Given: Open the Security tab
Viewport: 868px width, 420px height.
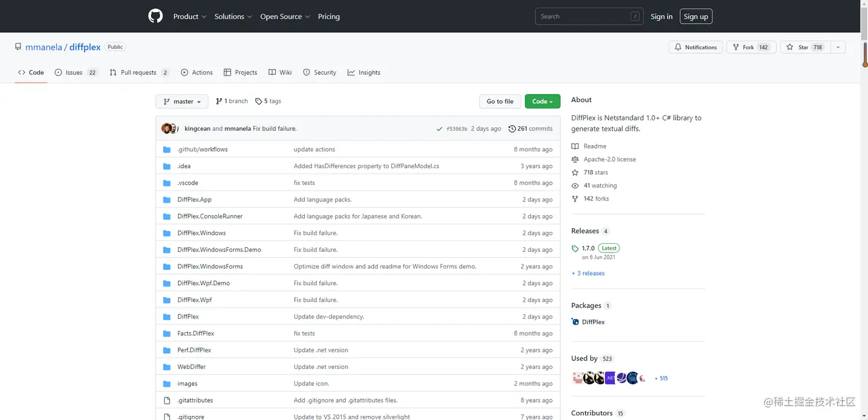Looking at the screenshot, I should coord(320,72).
